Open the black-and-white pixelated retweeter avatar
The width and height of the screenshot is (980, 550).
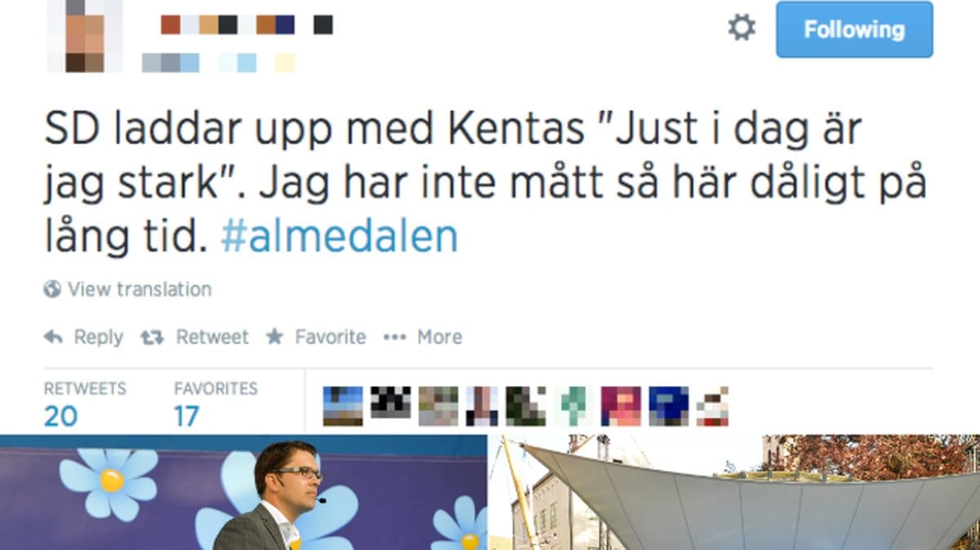(x=390, y=403)
